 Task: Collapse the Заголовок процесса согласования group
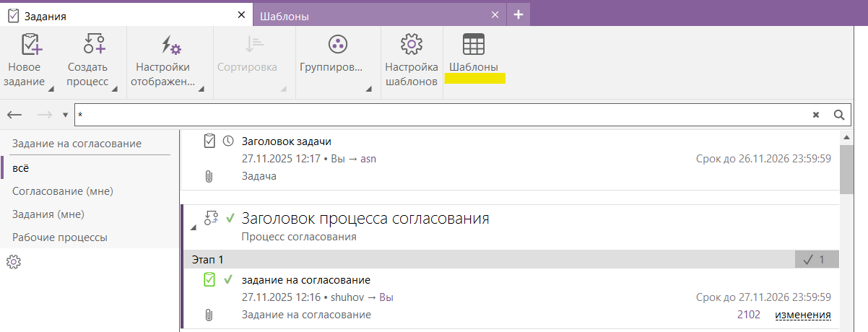pos(193,227)
